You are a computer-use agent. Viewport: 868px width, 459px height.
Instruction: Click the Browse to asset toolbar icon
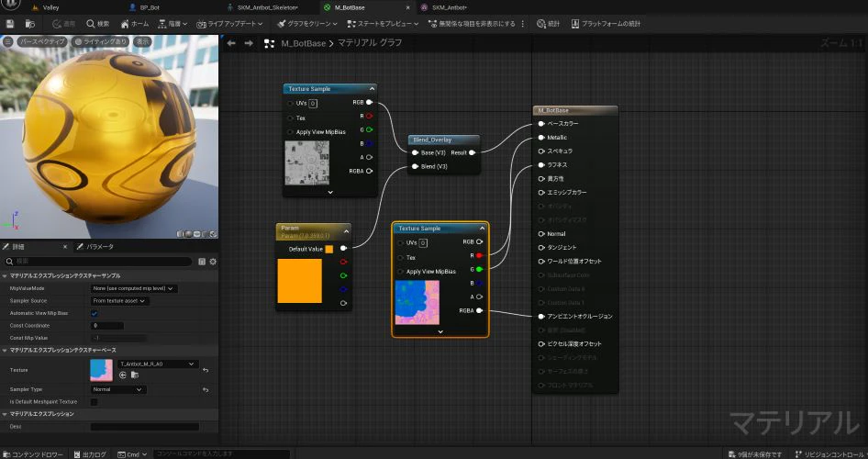click(30, 24)
